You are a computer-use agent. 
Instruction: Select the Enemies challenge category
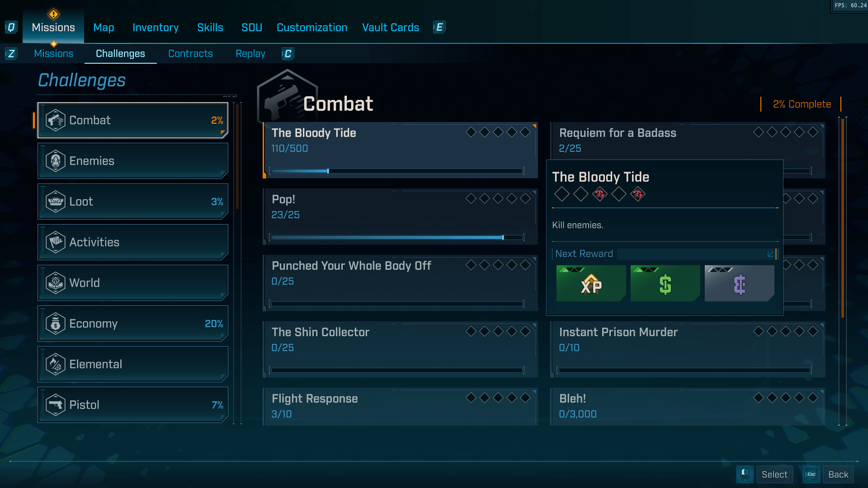[x=133, y=161]
